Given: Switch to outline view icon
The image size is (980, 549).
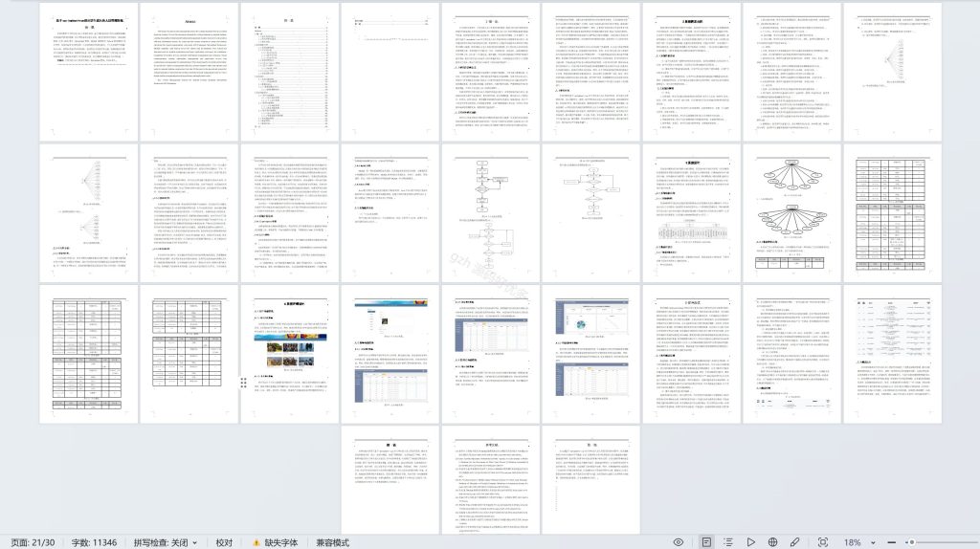Looking at the screenshot, I should [x=728, y=542].
